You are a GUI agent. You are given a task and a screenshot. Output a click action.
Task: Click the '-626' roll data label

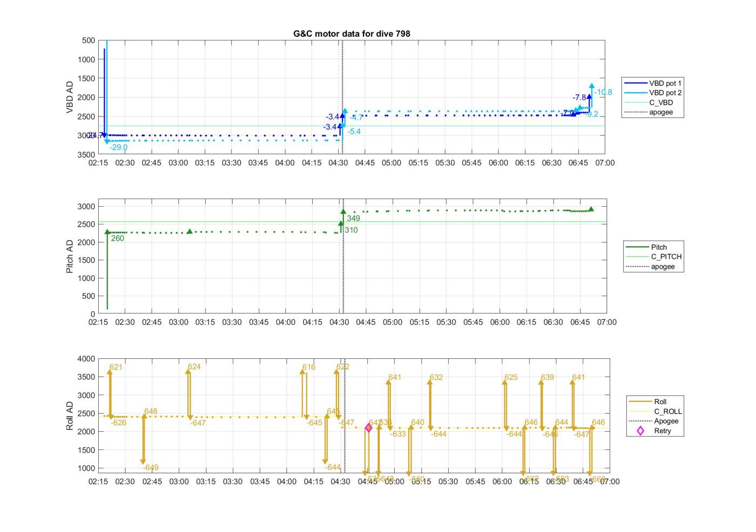[x=118, y=422]
